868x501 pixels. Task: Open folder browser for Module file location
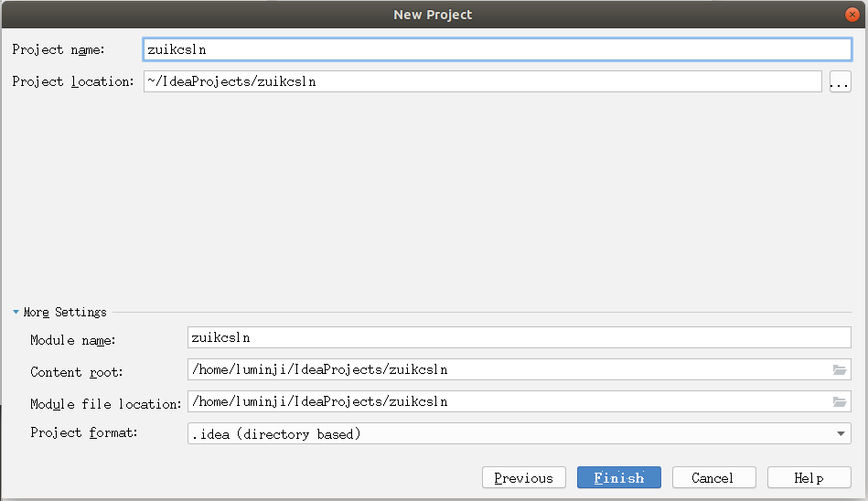point(840,402)
